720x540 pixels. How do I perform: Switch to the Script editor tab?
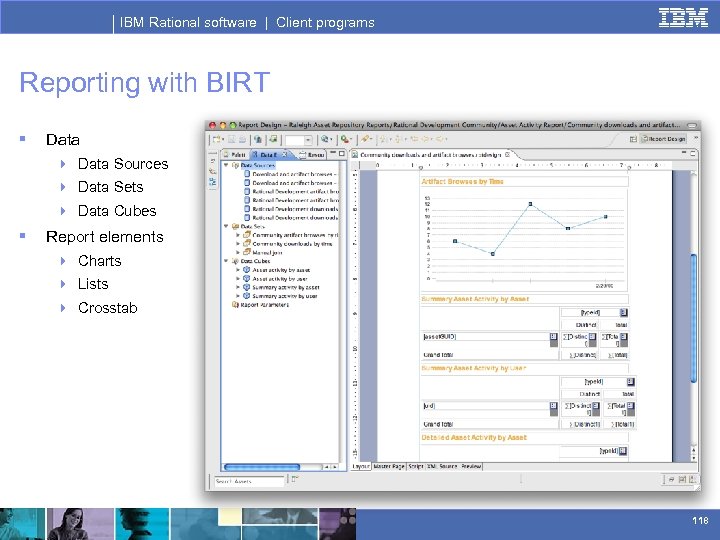point(416,466)
